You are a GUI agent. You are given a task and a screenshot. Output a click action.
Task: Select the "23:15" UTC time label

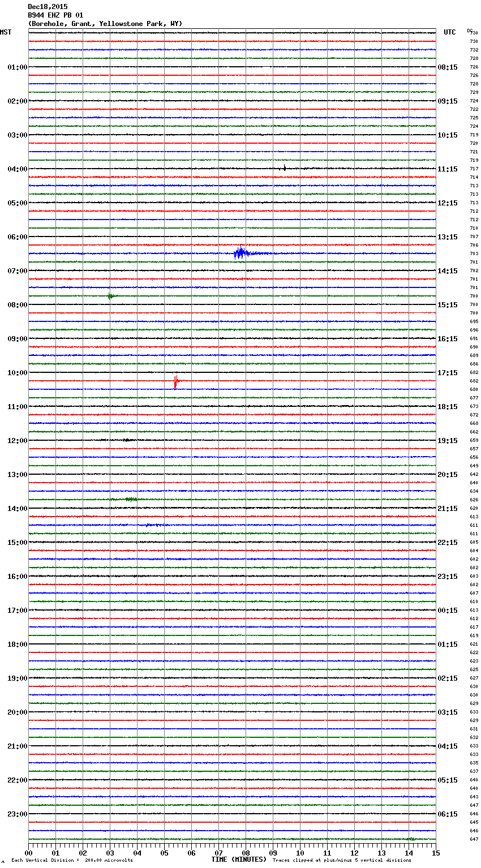(448, 577)
